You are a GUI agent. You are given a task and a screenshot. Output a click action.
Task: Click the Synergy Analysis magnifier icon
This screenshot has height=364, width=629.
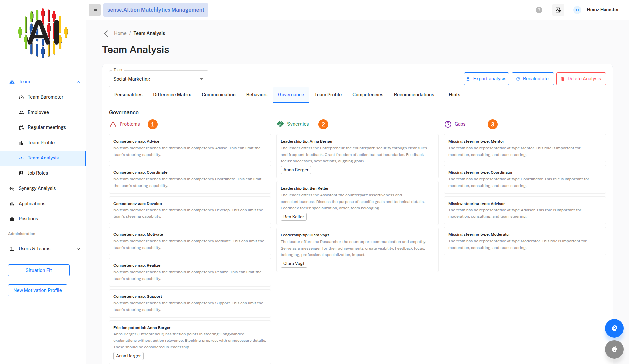12,189
